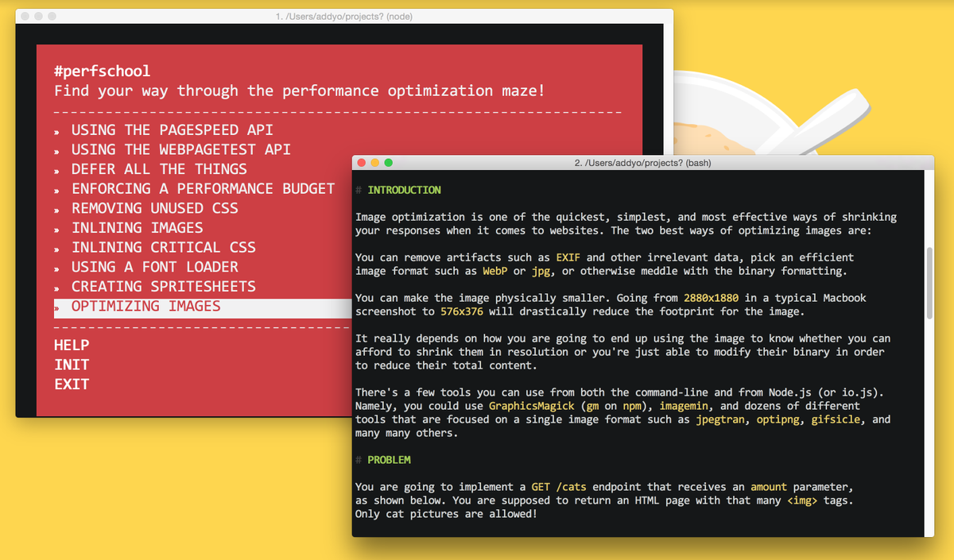Select "INLINING CRITICAL CSS"
Viewport: 954px width, 560px height.
163,247
